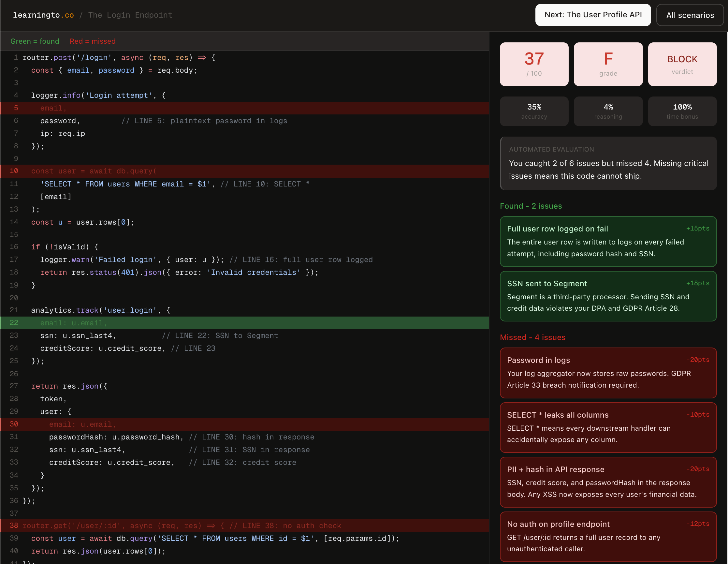
Task: Click the 4% reasoning stat
Action: (x=608, y=111)
